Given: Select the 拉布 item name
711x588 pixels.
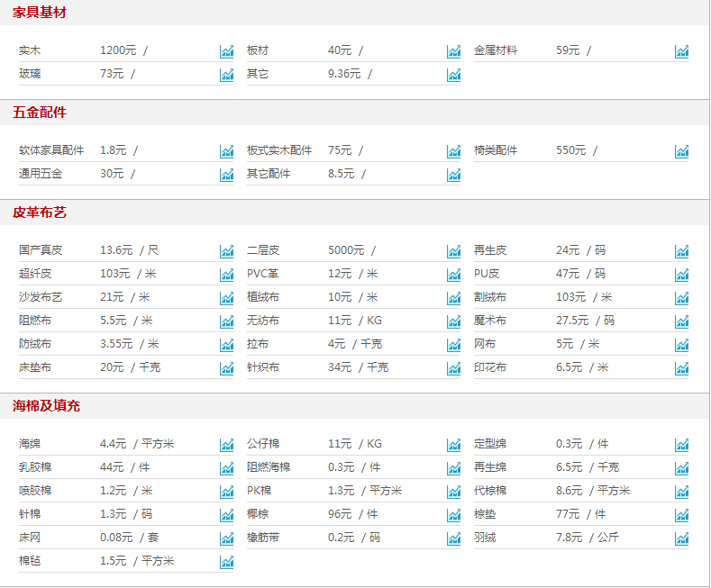Looking at the screenshot, I should 258,344.
